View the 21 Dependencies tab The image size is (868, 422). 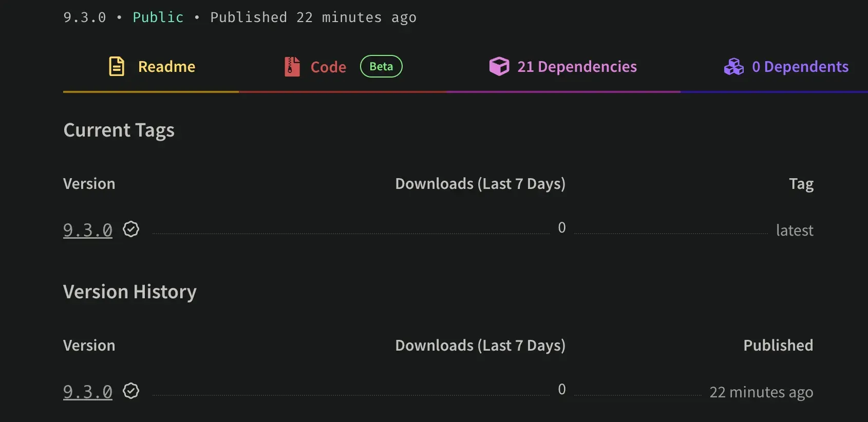[x=577, y=66]
